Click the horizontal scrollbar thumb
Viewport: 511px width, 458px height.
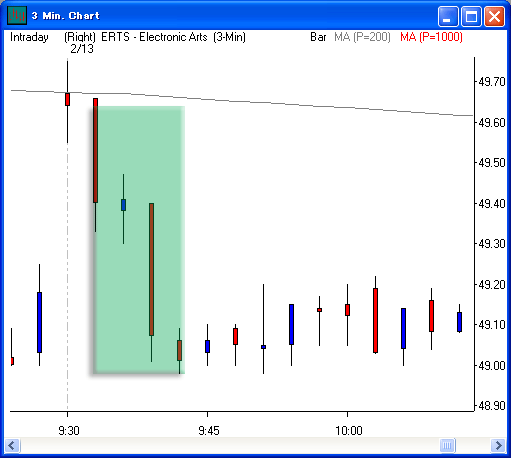click(447, 445)
